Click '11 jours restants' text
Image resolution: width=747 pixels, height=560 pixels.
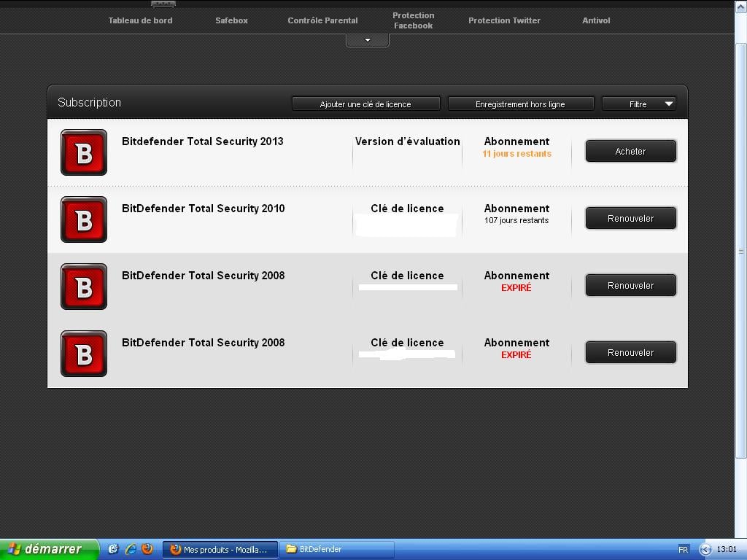517,153
